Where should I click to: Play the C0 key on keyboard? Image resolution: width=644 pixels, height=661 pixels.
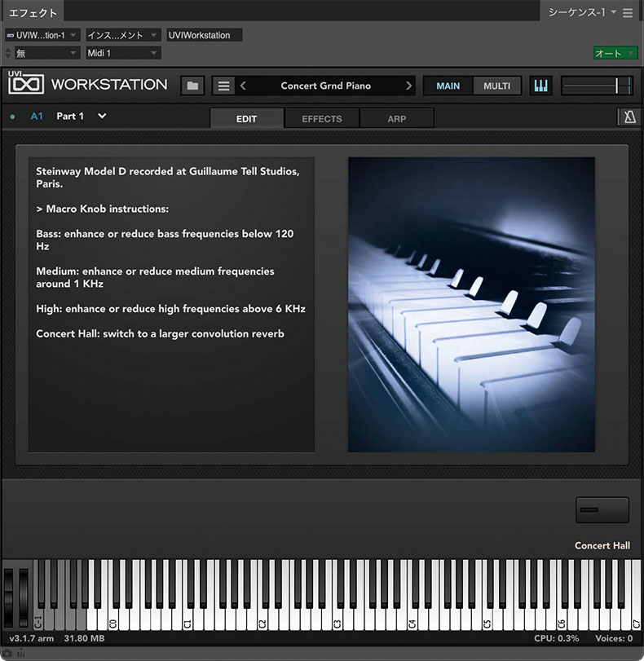112,619
